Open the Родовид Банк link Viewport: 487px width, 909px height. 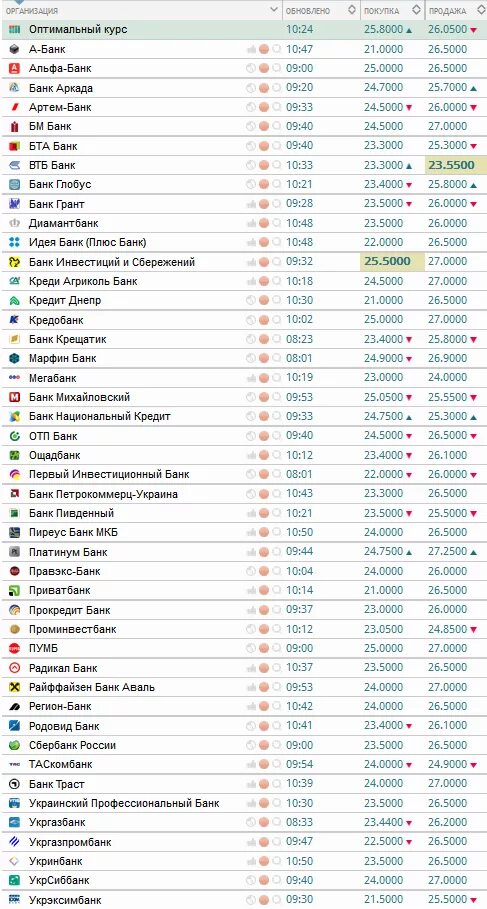(x=64, y=726)
